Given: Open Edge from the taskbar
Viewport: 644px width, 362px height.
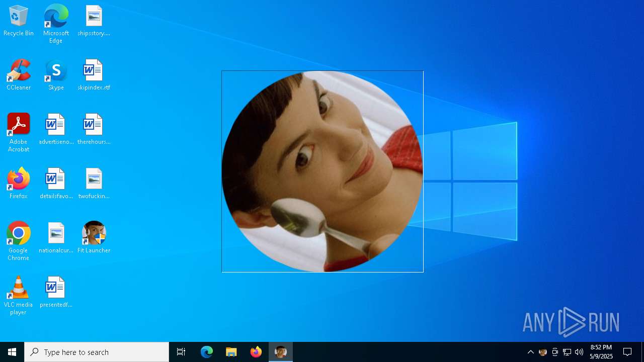Looking at the screenshot, I should 207,352.
